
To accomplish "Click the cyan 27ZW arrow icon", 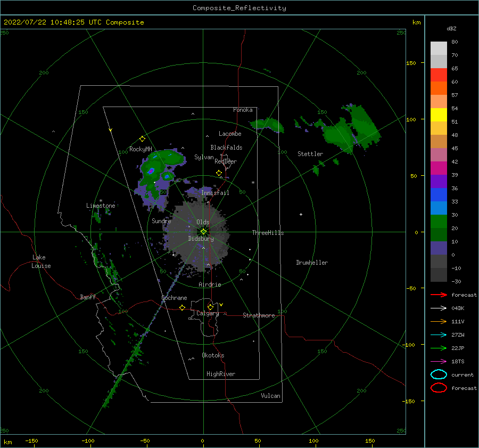I will 439,335.
